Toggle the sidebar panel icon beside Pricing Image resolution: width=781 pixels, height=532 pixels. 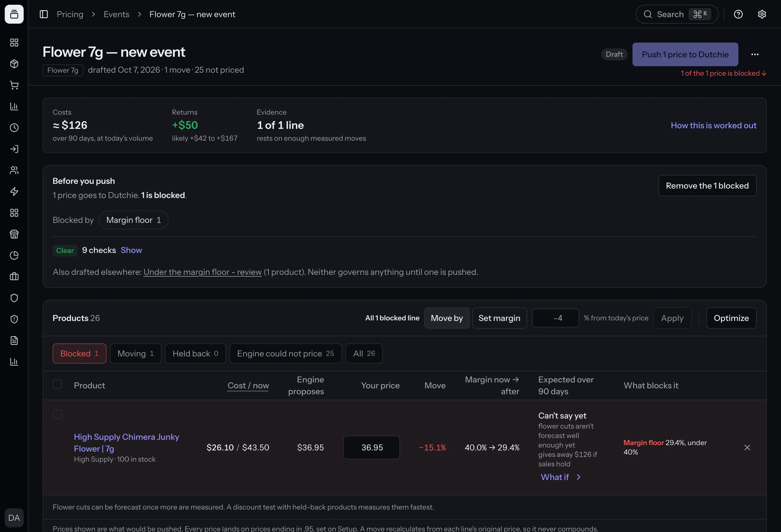pyautogui.click(x=44, y=14)
